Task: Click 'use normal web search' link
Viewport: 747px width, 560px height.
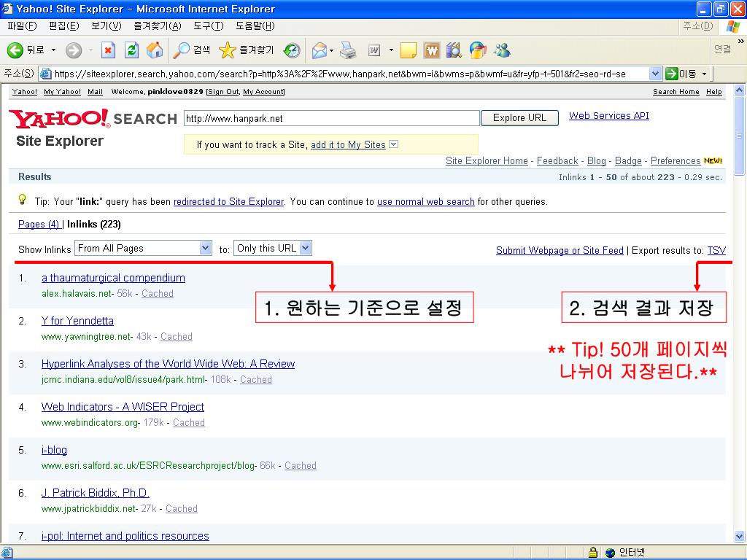Action: (x=426, y=202)
